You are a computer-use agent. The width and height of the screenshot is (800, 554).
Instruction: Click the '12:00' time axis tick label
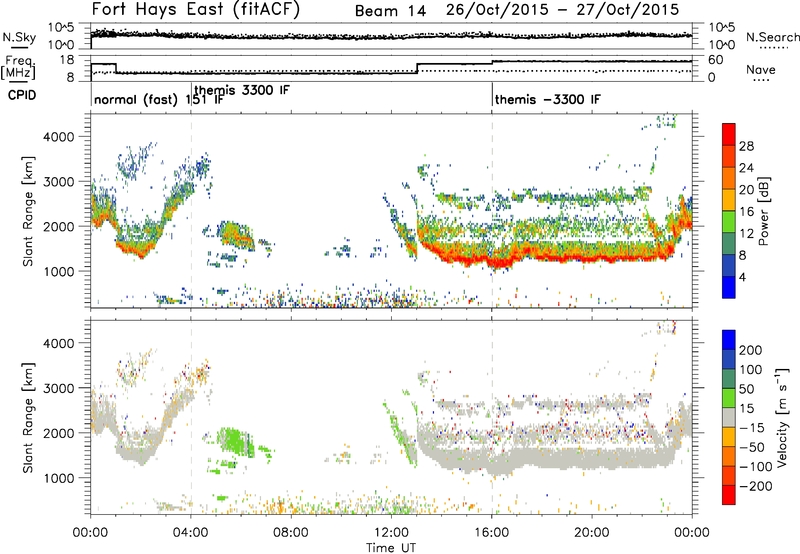click(x=391, y=533)
